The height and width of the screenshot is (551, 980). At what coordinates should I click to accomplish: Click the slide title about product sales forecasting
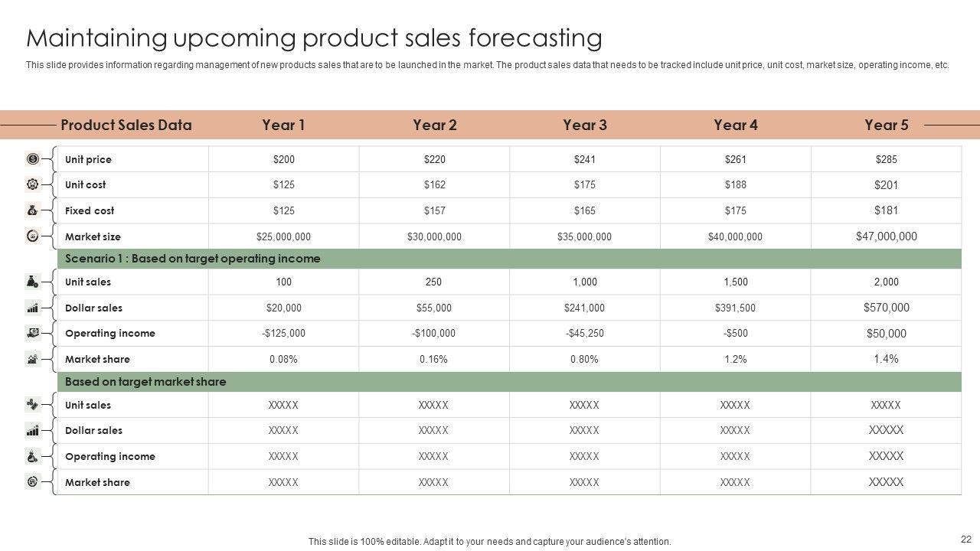[x=314, y=37]
